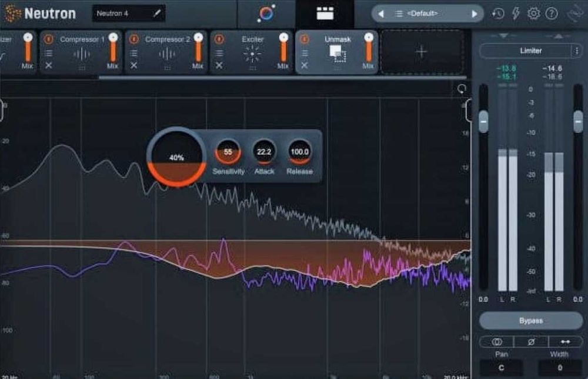Open the Limiter options three-dot menu

coord(577,51)
